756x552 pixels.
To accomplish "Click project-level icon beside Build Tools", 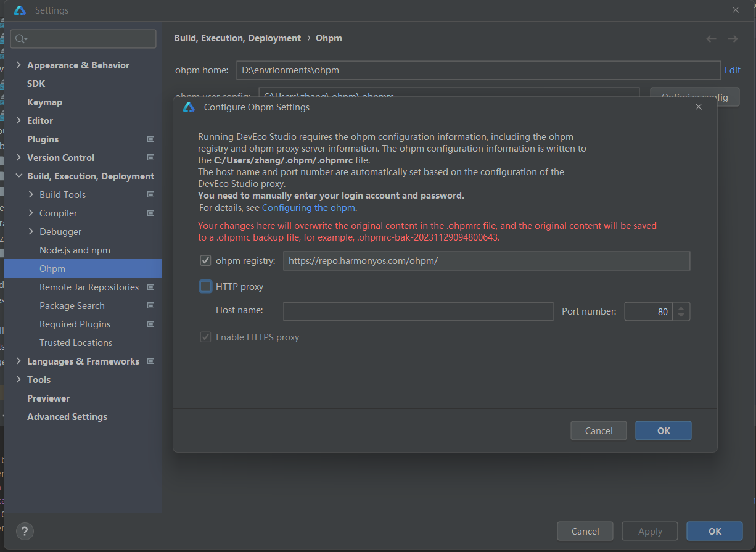I will coord(151,194).
